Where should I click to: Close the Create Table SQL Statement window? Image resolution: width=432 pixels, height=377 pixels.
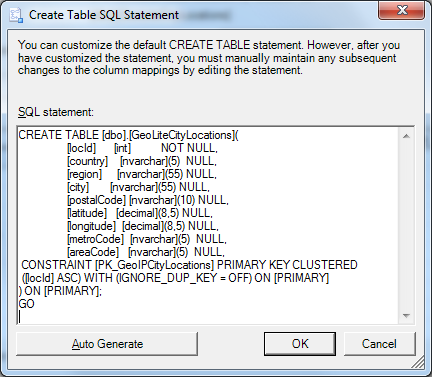coord(402,10)
